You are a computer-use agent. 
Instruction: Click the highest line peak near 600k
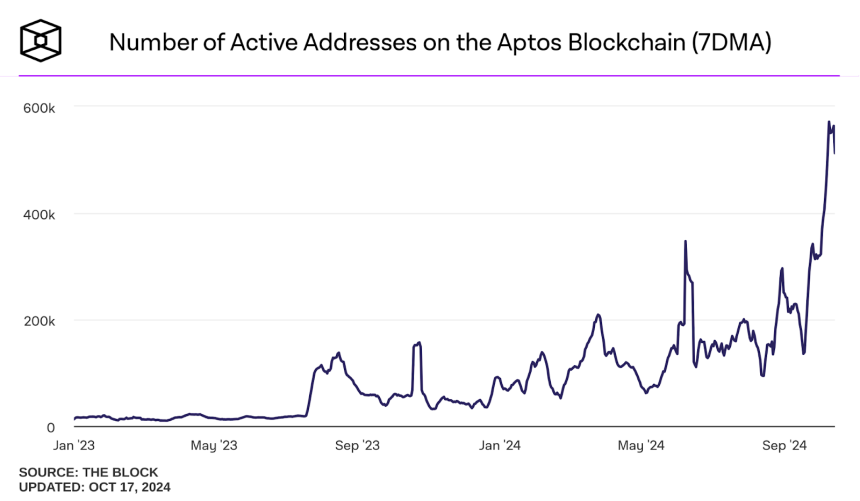829,122
